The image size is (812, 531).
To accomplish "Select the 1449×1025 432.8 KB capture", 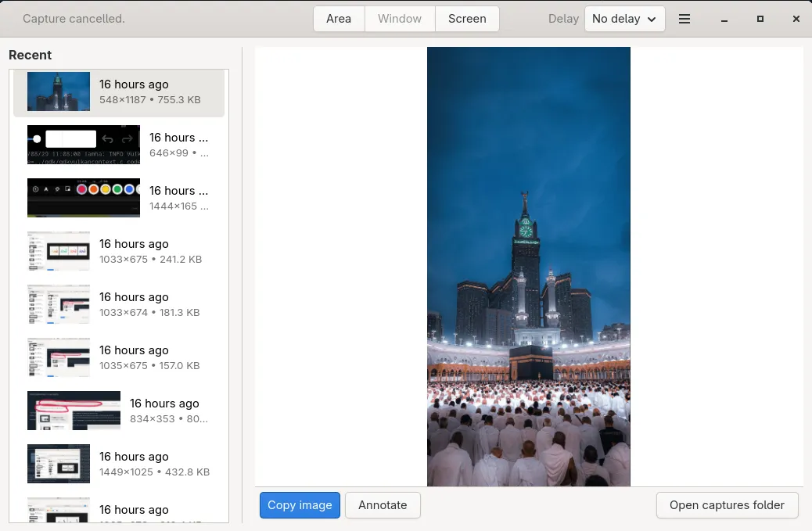I will point(119,465).
